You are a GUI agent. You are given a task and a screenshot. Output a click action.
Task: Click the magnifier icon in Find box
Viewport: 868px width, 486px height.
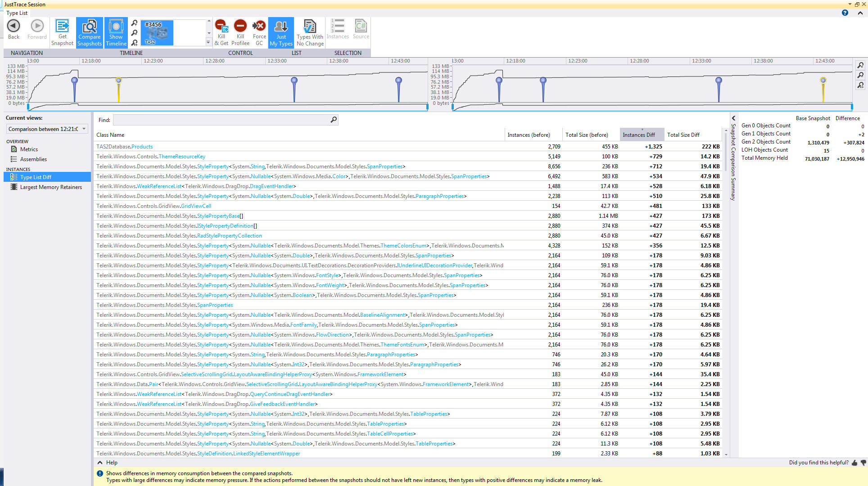pyautogui.click(x=334, y=120)
